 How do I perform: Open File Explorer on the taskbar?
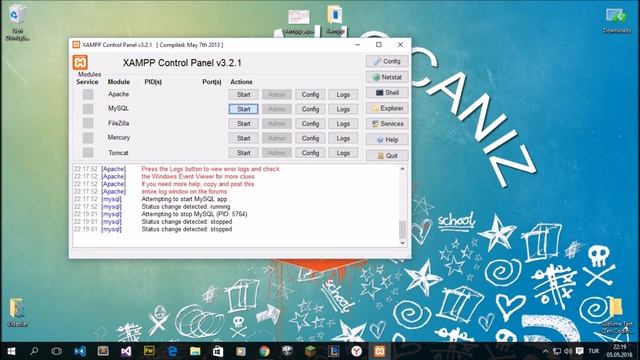(195, 351)
